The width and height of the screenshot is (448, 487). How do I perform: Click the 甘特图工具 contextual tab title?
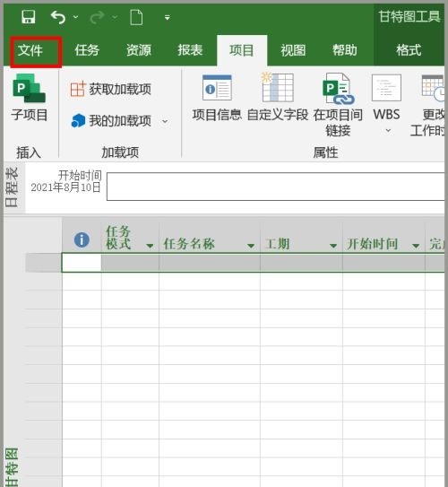coord(409,16)
